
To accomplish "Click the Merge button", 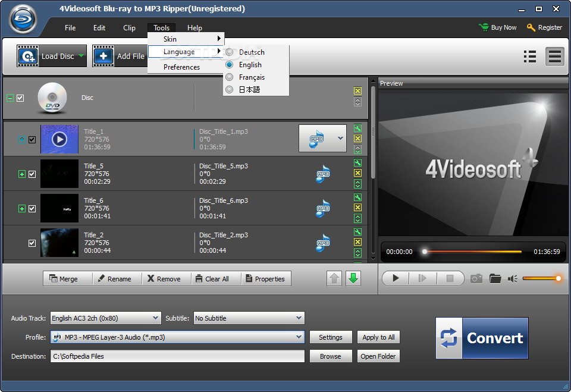I will coord(67,279).
